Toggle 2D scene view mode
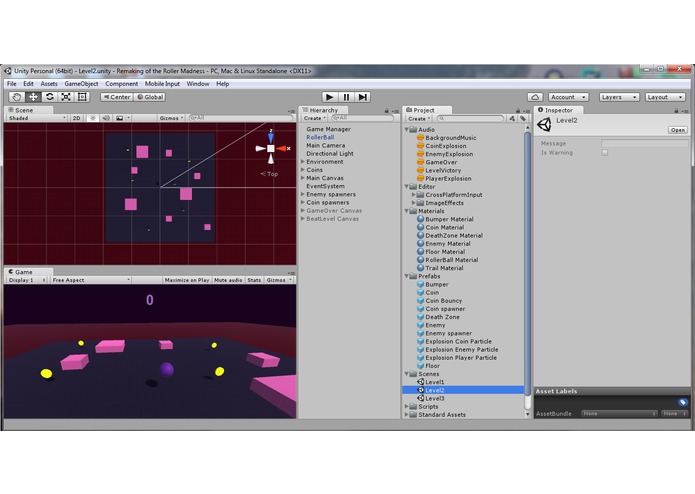Viewport: 695px width, 494px height. tap(77, 118)
